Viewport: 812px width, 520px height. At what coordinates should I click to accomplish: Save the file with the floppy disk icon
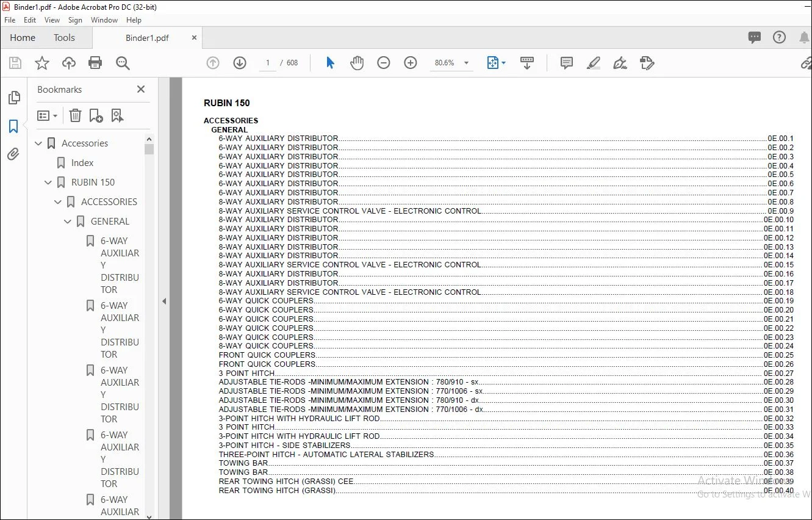[x=15, y=63]
